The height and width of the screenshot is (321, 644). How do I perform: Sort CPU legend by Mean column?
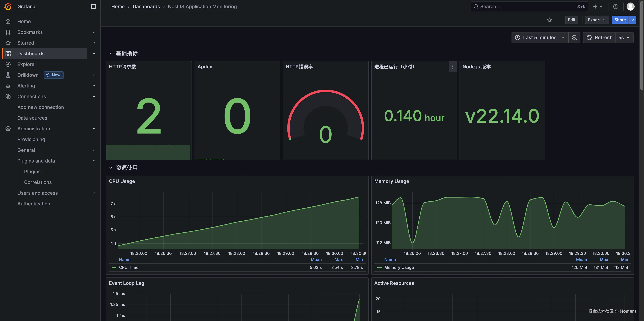(316, 260)
